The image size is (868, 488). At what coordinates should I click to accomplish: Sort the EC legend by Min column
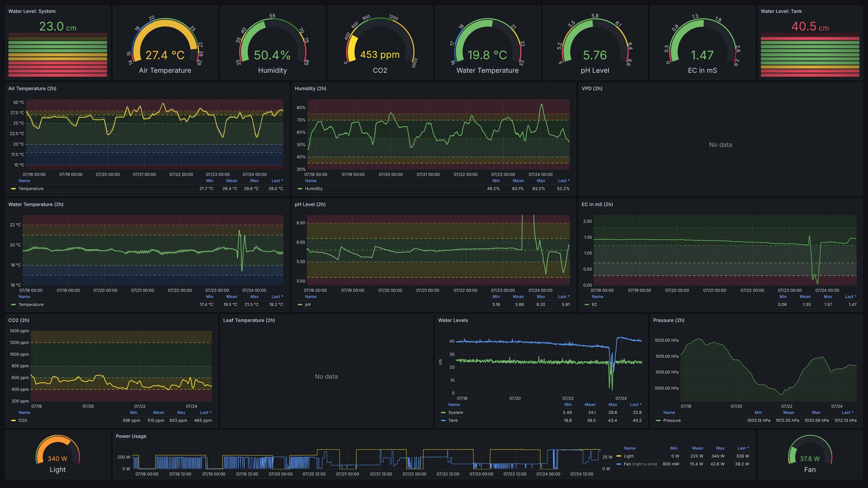pos(783,297)
